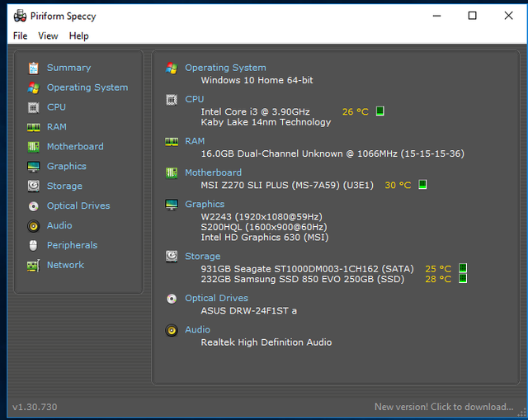The image size is (528, 420).
Task: Select Summary in the sidebar
Action: pyautogui.click(x=68, y=68)
